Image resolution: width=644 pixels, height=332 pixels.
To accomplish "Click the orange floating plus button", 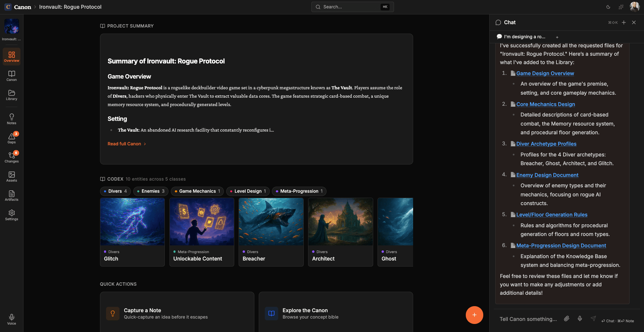I will click(474, 315).
